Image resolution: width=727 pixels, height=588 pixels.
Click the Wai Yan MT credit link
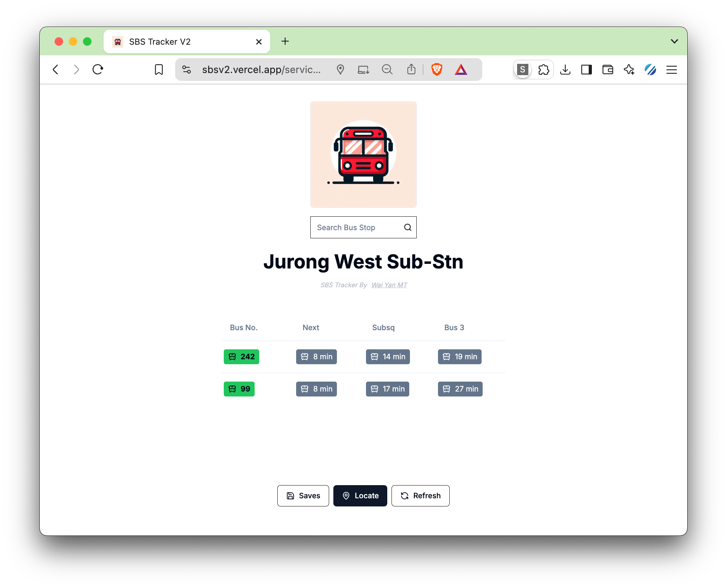pyautogui.click(x=389, y=284)
